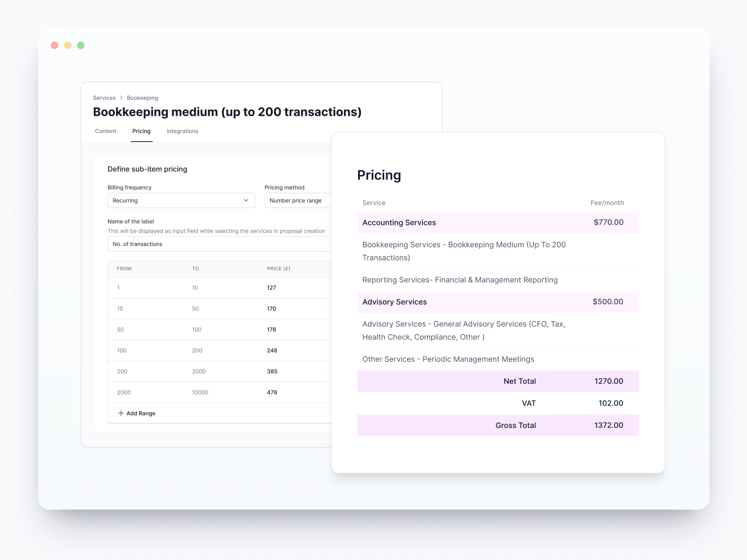Screen dimensions: 747x560
Task: Open the Services breadcrumb link
Action: (x=104, y=98)
